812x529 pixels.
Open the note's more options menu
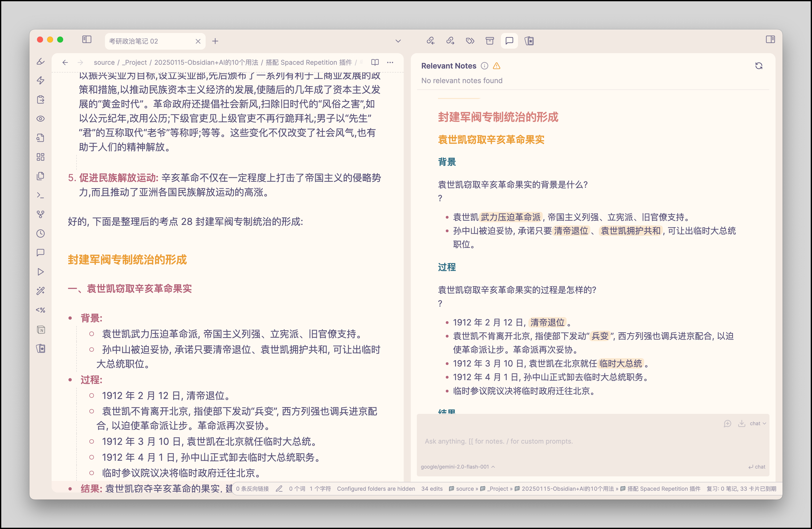click(x=390, y=62)
